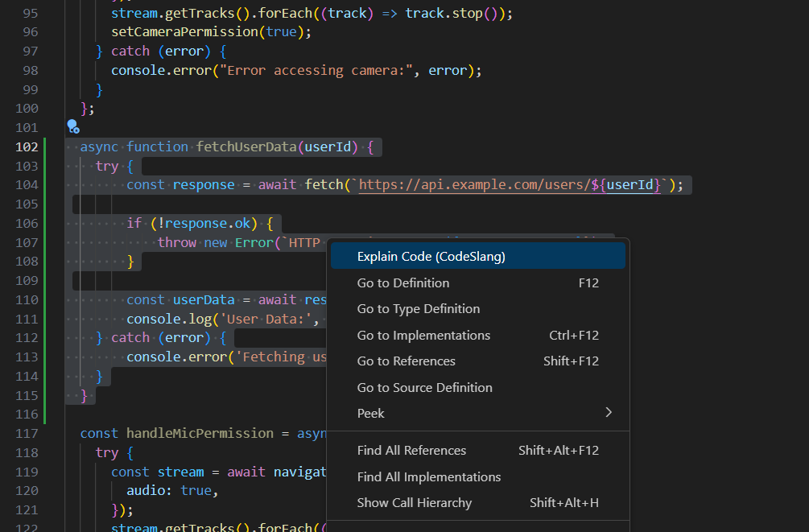Choose Go to Source Definition
Screen dimensions: 809x532
[478, 387]
